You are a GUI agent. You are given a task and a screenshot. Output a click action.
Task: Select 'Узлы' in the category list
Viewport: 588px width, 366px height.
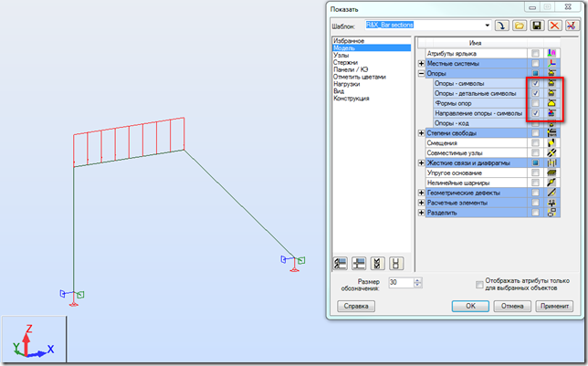[341, 55]
